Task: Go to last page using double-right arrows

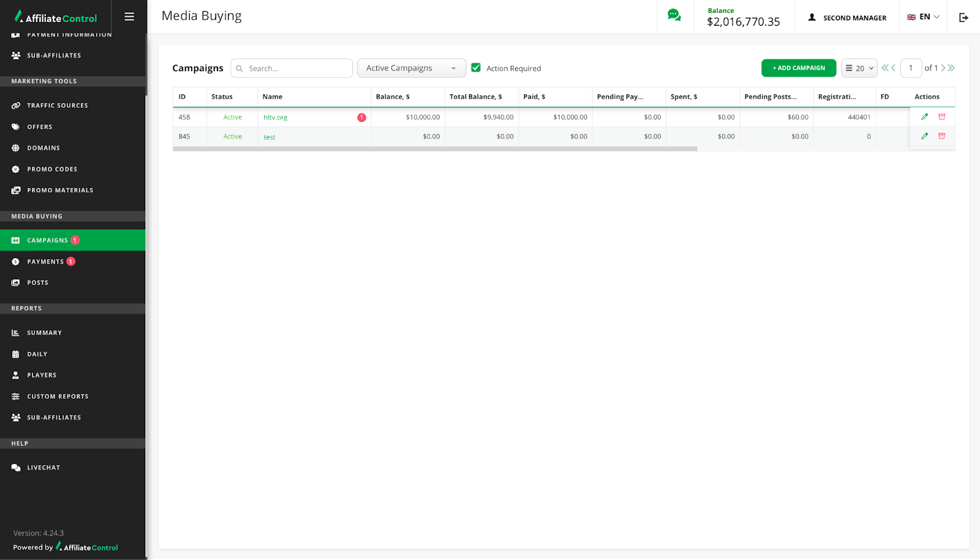Action: pyautogui.click(x=951, y=68)
